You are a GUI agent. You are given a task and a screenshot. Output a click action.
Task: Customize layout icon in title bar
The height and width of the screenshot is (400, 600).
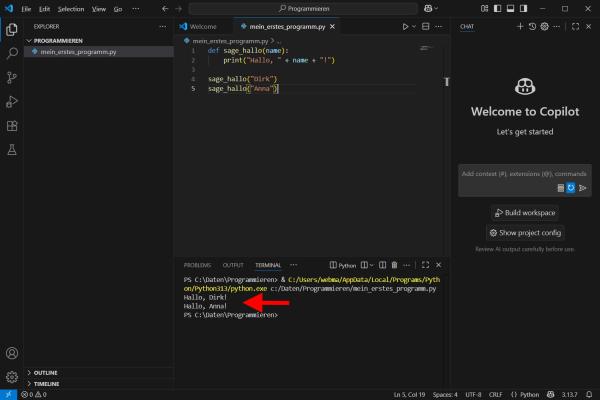point(484,8)
